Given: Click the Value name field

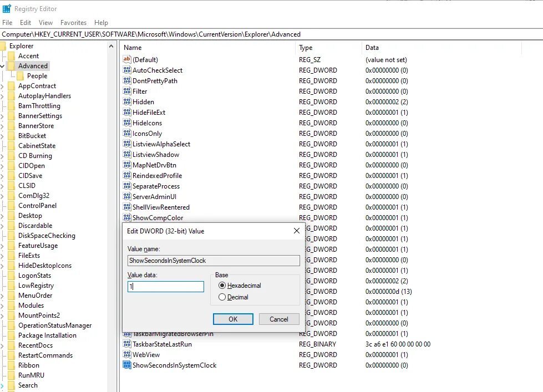Looking at the screenshot, I should (x=214, y=261).
